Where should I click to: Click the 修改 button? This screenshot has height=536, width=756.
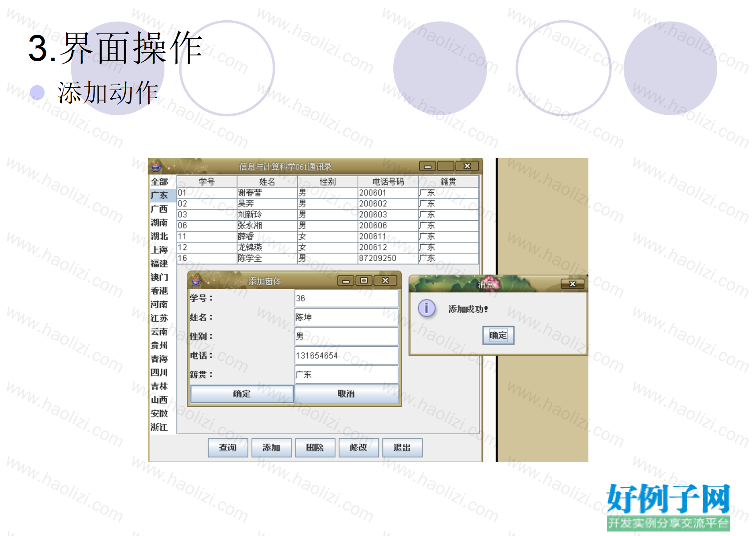[359, 448]
